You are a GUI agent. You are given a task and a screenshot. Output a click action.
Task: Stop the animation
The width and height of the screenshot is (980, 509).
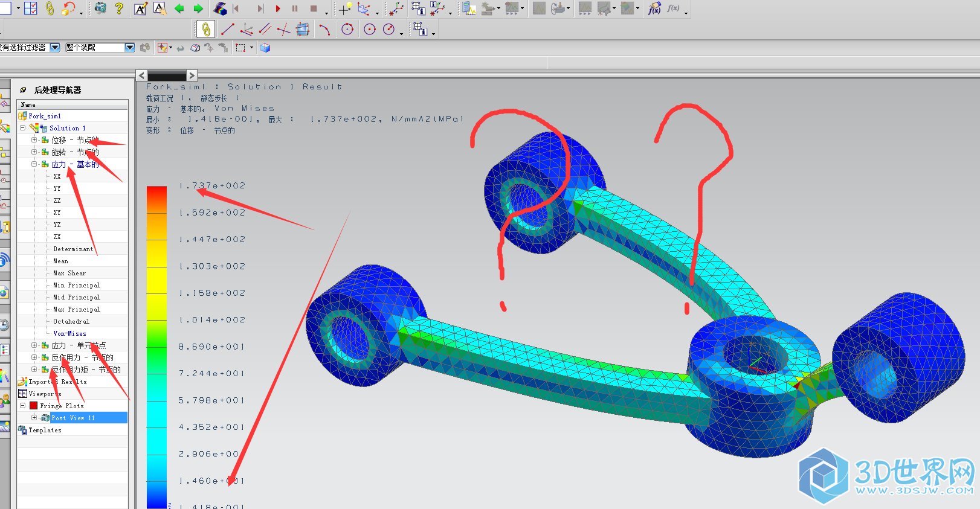(314, 8)
